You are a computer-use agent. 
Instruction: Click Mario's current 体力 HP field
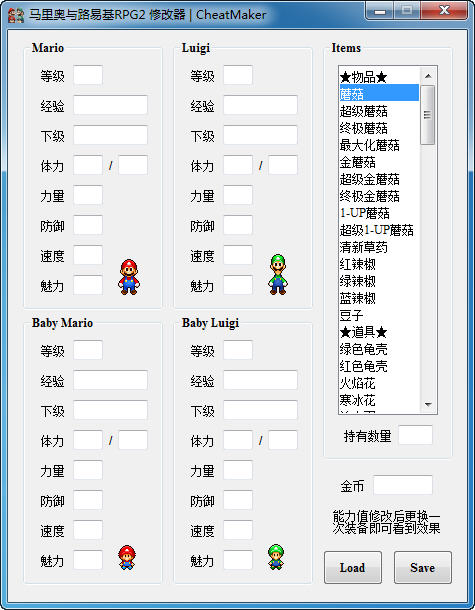(x=88, y=165)
